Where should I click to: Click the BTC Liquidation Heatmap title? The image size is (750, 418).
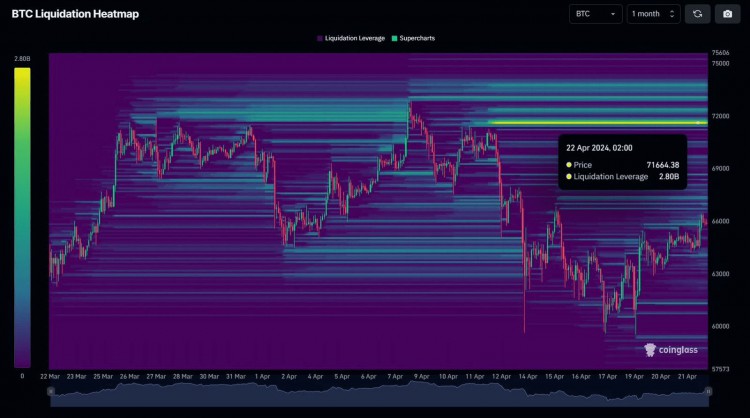coord(75,14)
